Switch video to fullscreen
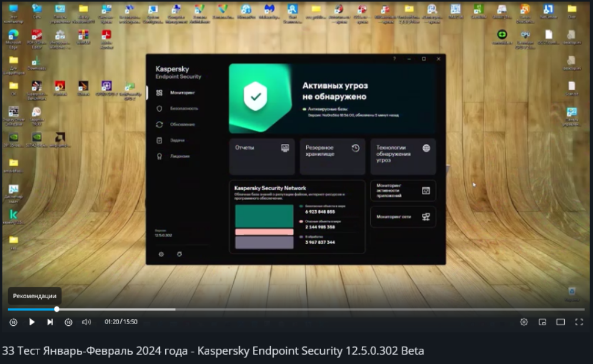The image size is (593, 364). point(579,322)
